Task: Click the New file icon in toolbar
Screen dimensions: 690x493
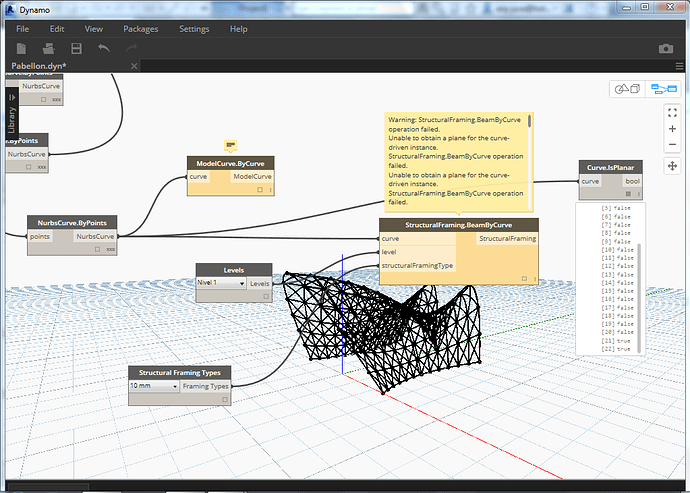Action: click(21, 48)
